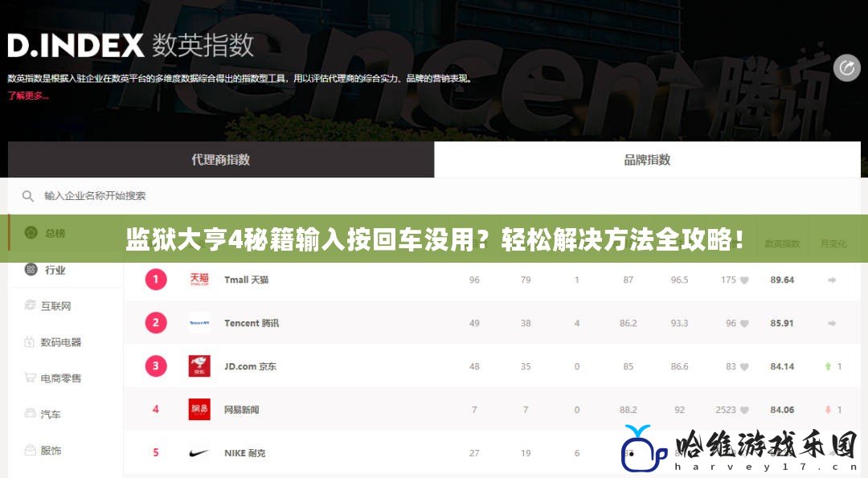Click the heart icon beside 83
868x478 pixels.
point(744,366)
